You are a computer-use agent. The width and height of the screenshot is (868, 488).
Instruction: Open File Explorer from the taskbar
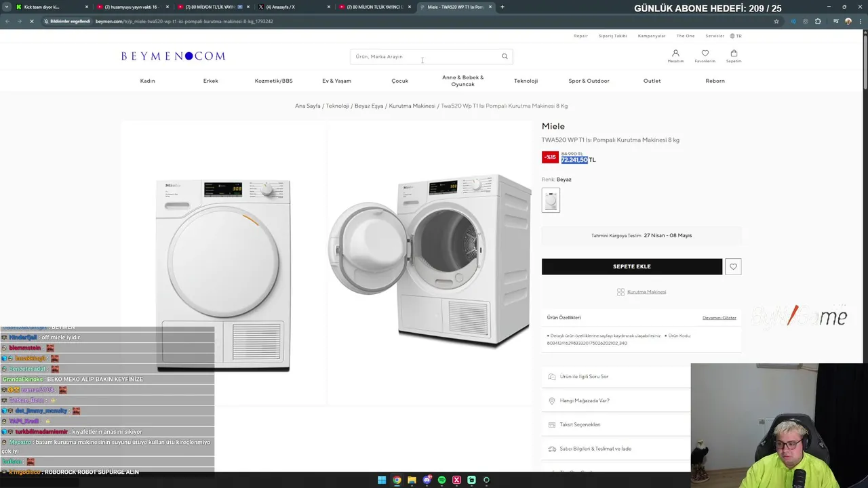412,480
